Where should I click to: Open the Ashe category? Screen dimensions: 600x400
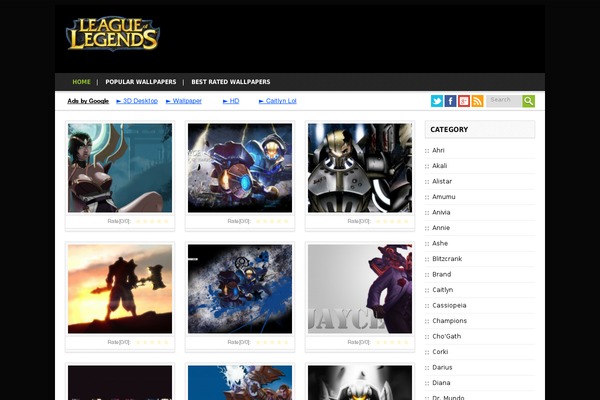(x=440, y=243)
